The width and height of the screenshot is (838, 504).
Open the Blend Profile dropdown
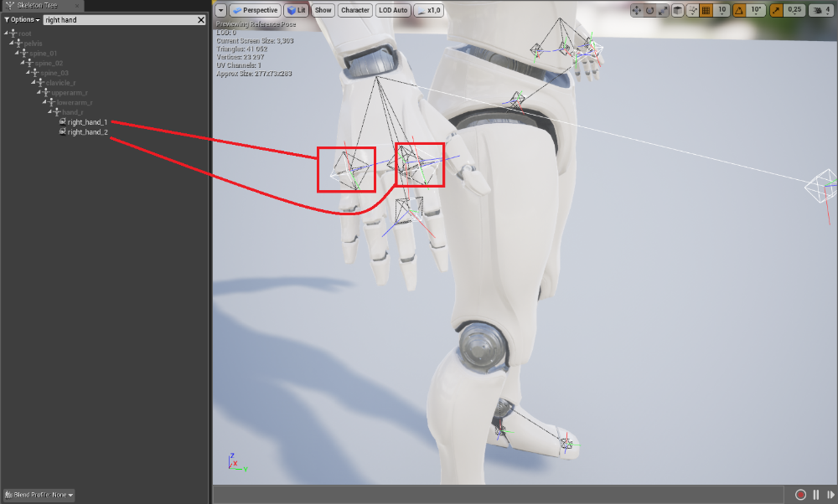pos(39,495)
